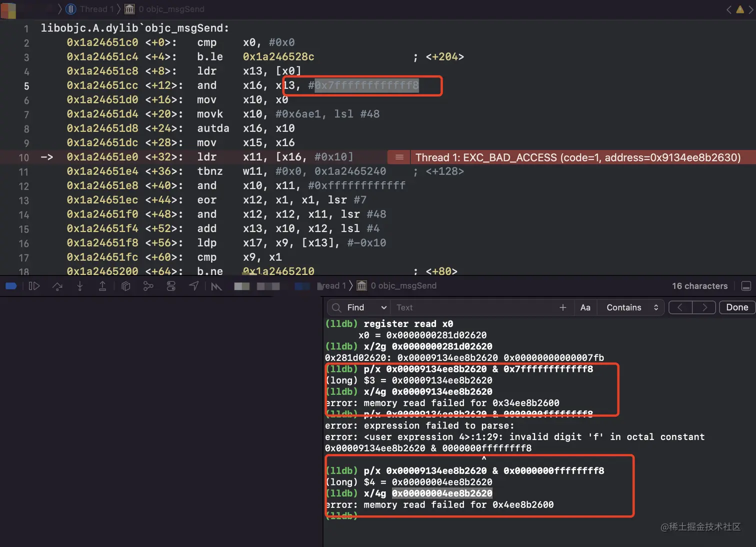Go to next find result
Screen dimensions: 756x547
[704, 307]
